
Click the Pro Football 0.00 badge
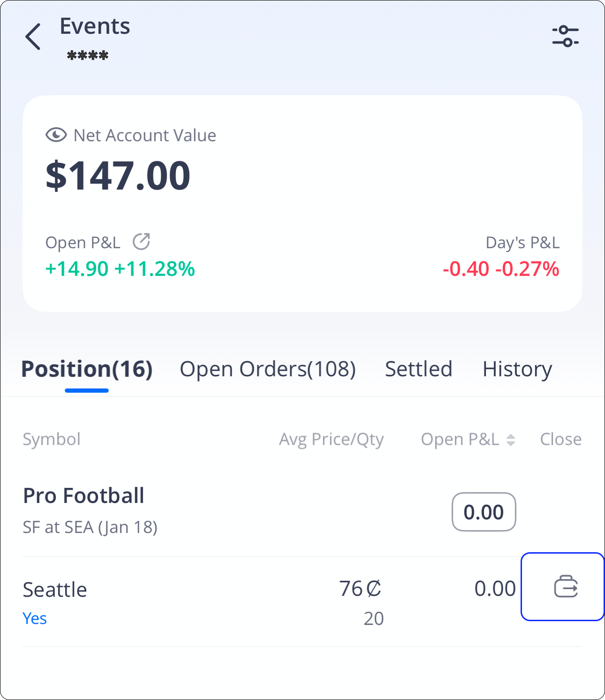484,512
